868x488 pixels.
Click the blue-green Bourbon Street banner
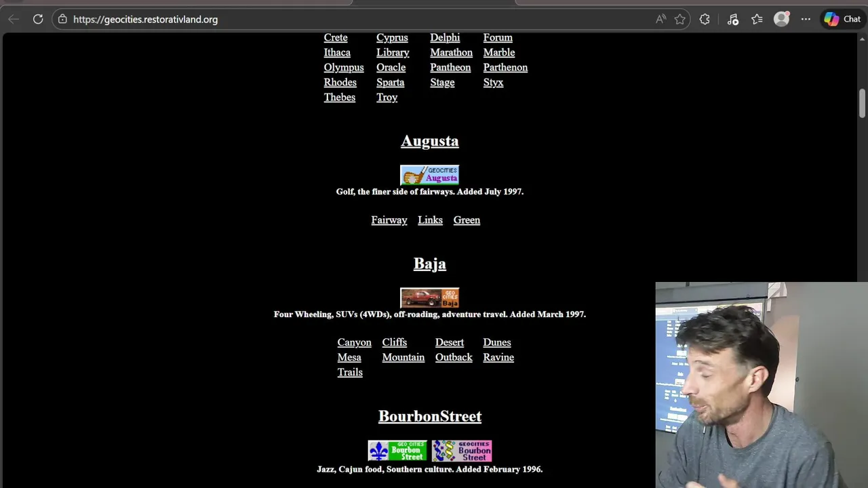pos(397,451)
